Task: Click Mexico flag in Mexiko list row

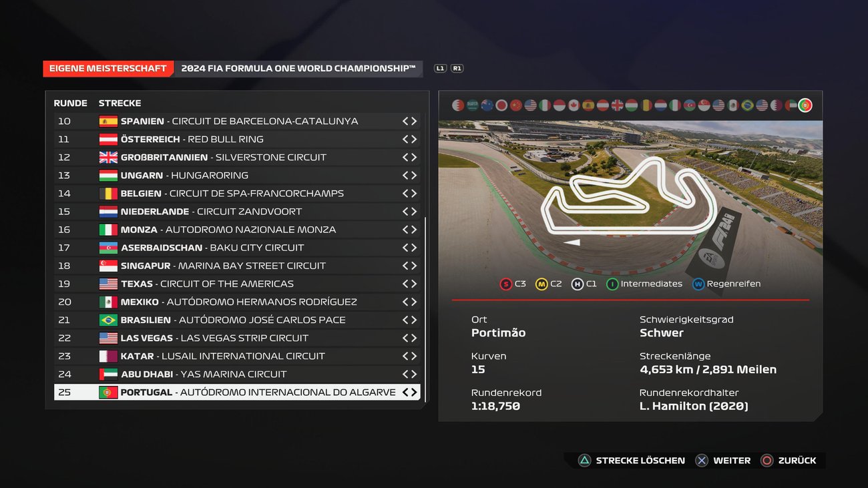Action: pos(108,302)
